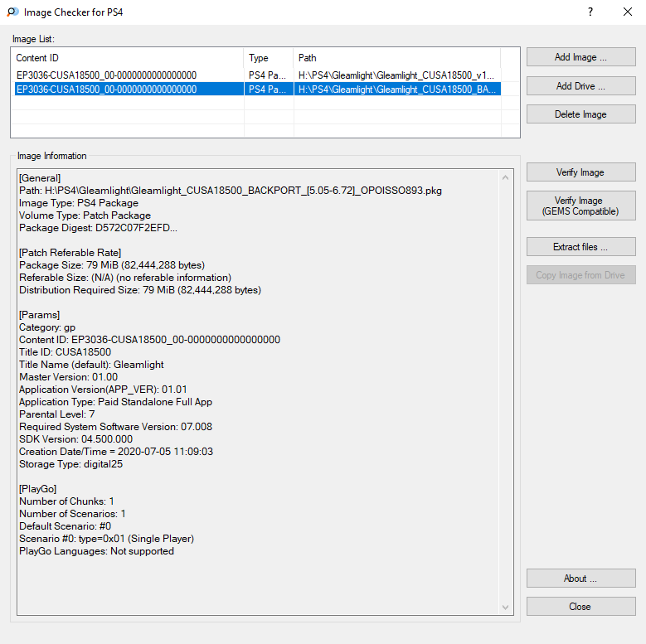Select the first image row ending in v1...
Screen dimensions: 646x644
click(258, 75)
